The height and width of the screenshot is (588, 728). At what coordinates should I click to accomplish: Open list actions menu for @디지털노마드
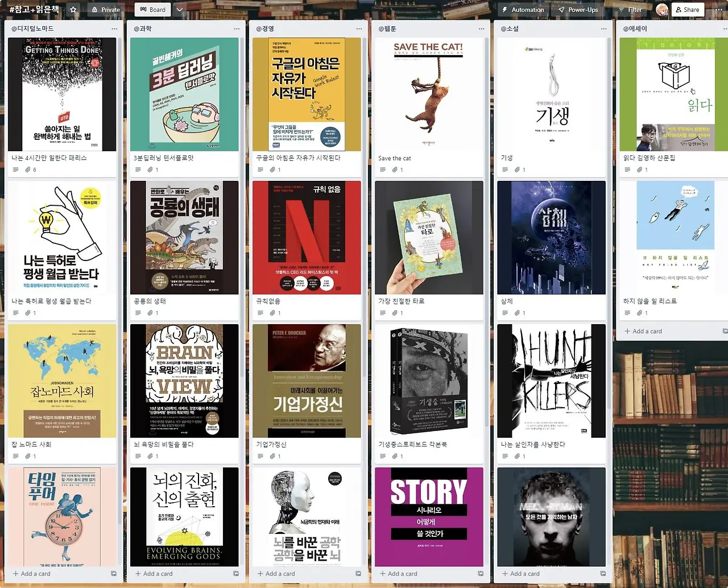[x=114, y=28]
